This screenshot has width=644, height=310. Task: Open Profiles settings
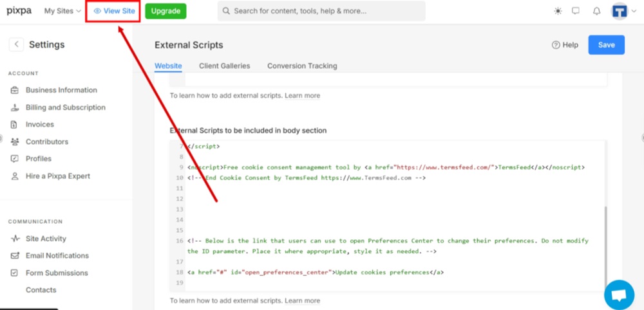click(38, 159)
